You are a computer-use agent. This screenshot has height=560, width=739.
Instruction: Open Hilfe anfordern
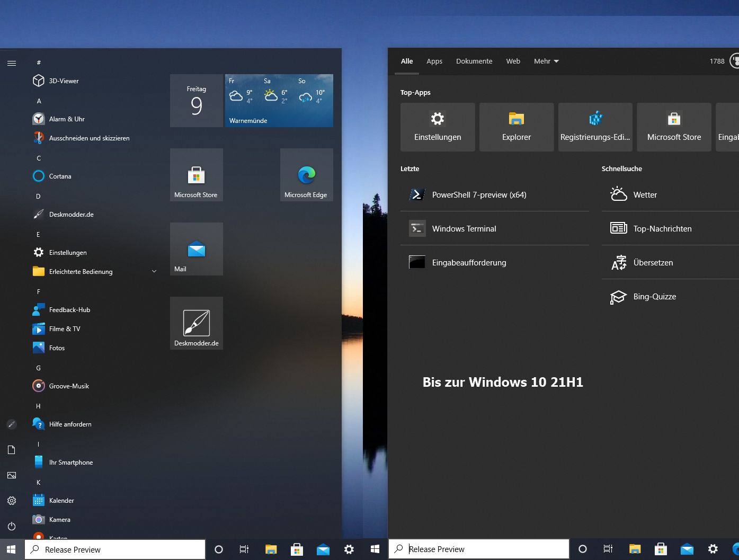click(94, 424)
